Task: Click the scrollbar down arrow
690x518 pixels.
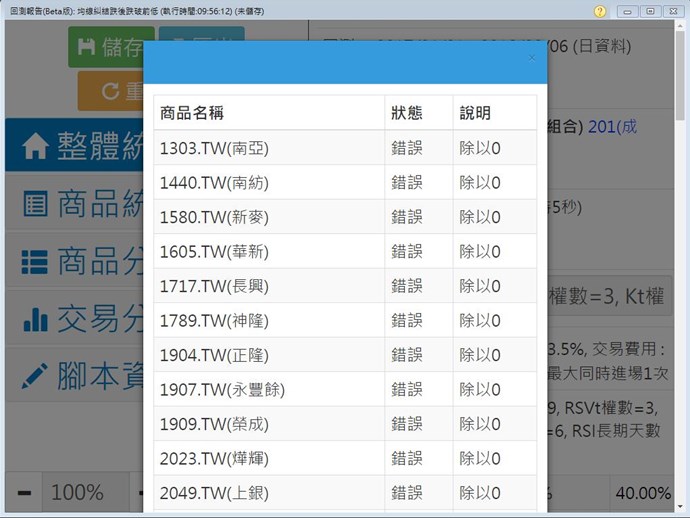Action: click(680, 507)
